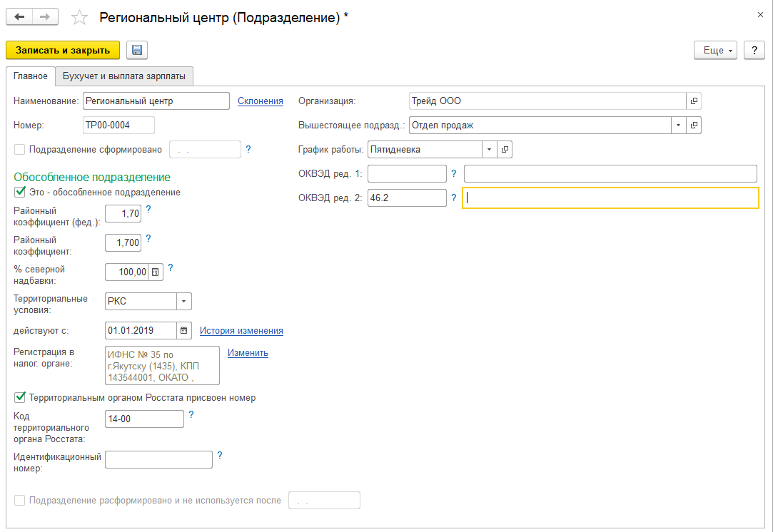Click the Идентификационный номер input field
The height and width of the screenshot is (532, 773).
[158, 459]
